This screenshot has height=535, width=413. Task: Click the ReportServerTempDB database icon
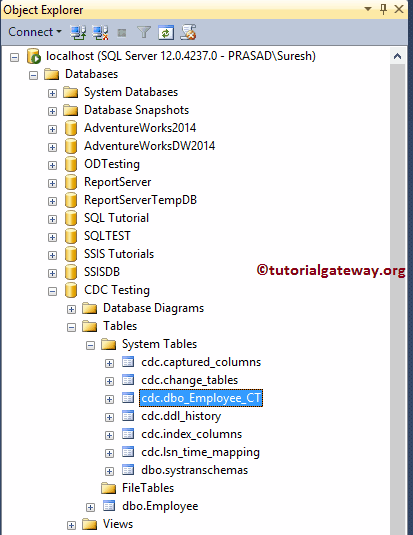(x=71, y=200)
